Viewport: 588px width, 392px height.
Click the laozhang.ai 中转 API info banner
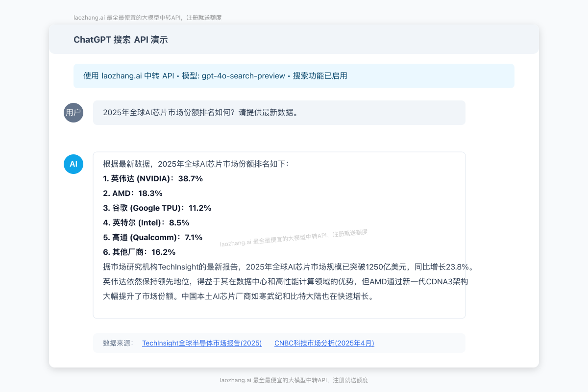pyautogui.click(x=294, y=76)
